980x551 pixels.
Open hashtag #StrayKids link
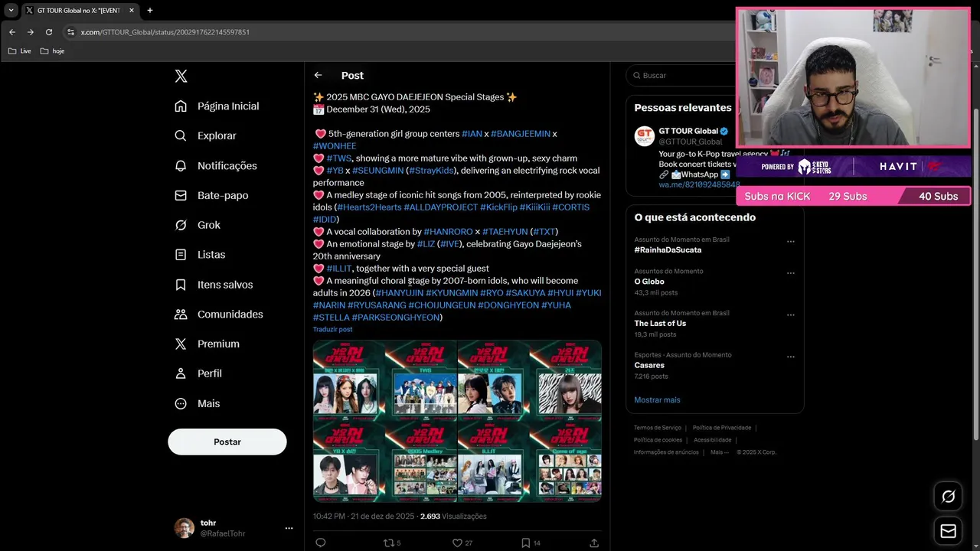431,171
